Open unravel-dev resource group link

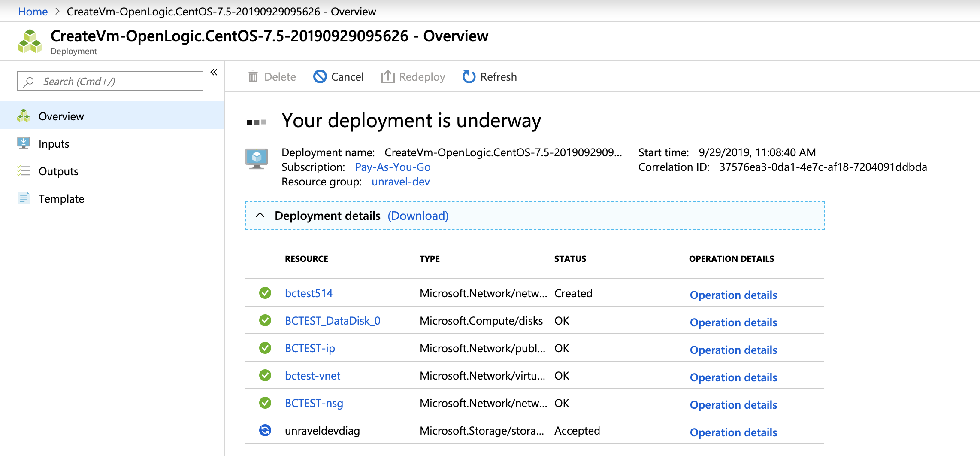(x=401, y=182)
